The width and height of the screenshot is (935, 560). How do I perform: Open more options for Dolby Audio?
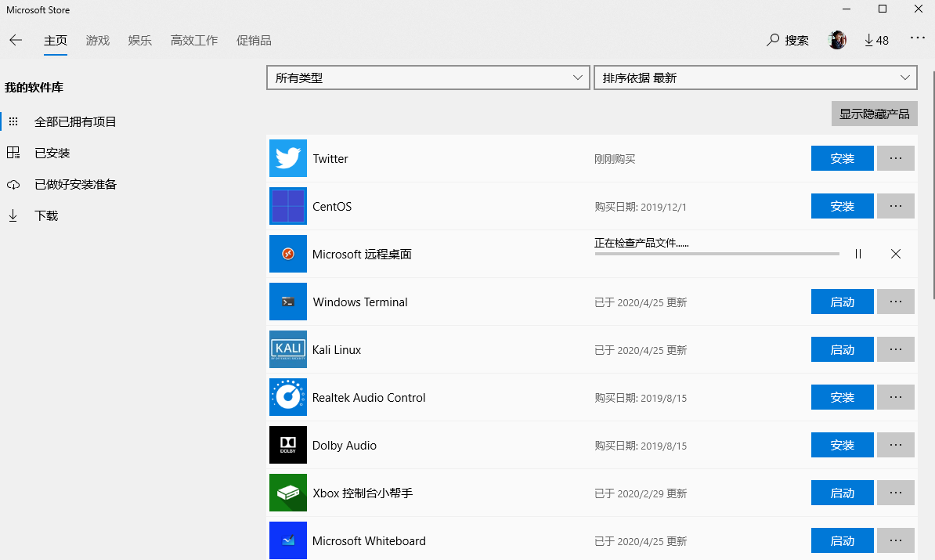pyautogui.click(x=896, y=444)
